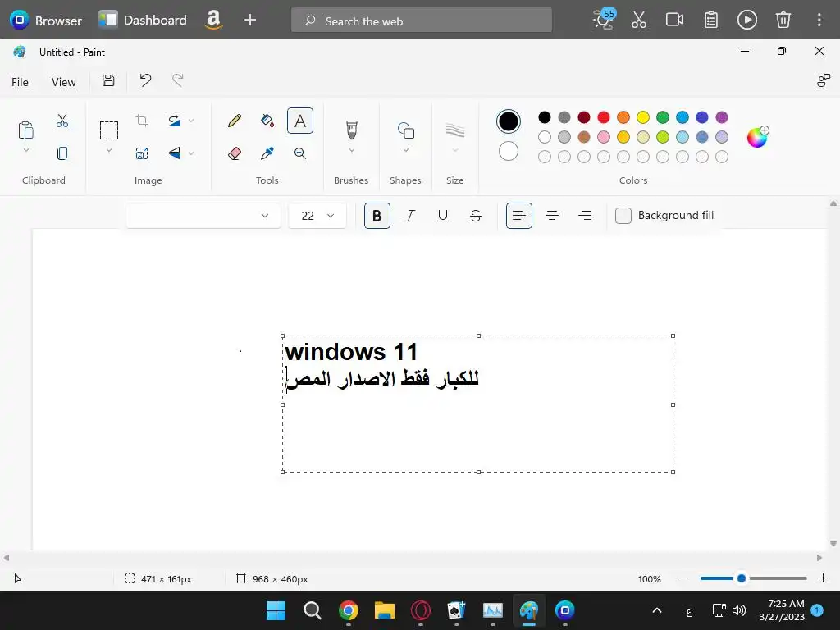Toggle Strikethrough text formatting
The width and height of the screenshot is (840, 630).
476,216
